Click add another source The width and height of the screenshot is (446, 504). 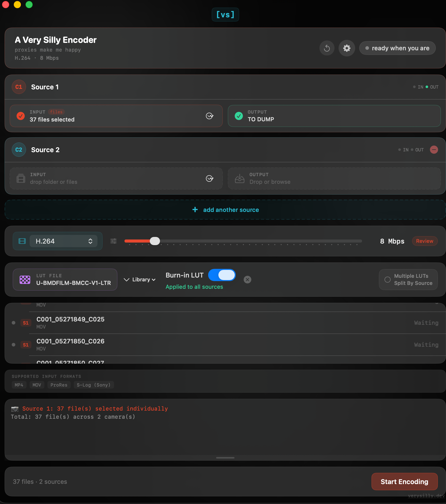225,210
